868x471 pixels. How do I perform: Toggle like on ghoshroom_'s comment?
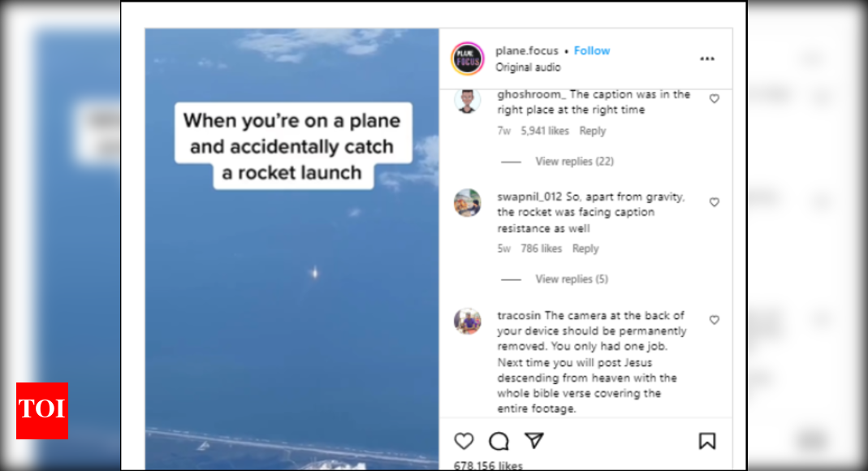(x=714, y=98)
